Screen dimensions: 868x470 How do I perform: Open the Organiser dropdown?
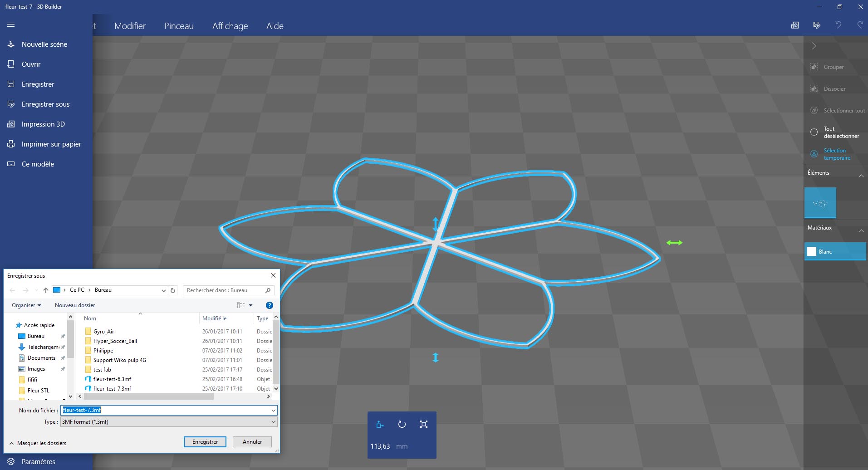26,305
